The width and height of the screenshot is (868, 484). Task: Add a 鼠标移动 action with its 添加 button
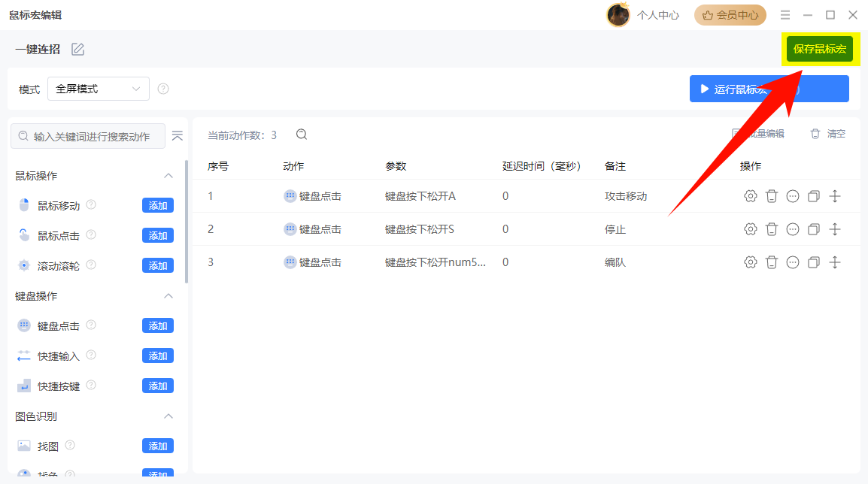coord(158,204)
